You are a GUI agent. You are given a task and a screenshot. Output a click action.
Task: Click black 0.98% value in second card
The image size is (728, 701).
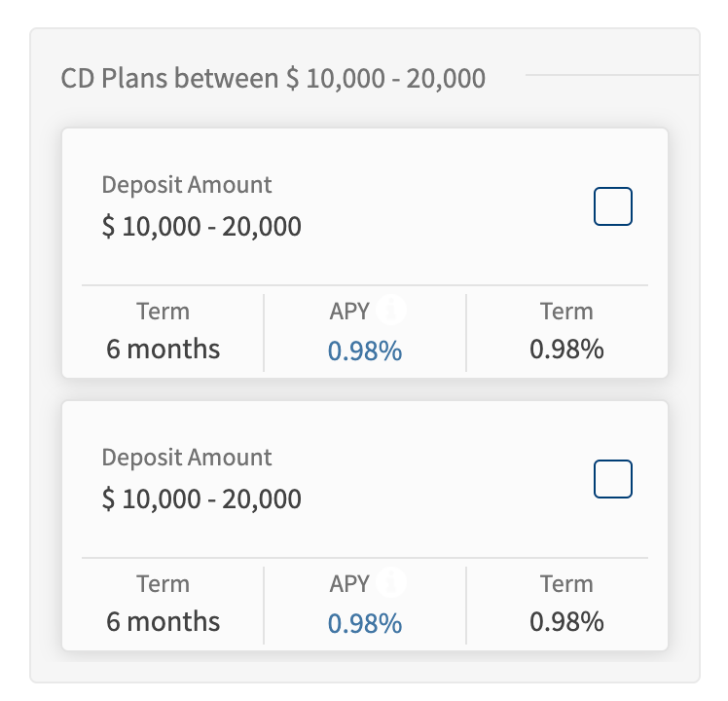(566, 621)
